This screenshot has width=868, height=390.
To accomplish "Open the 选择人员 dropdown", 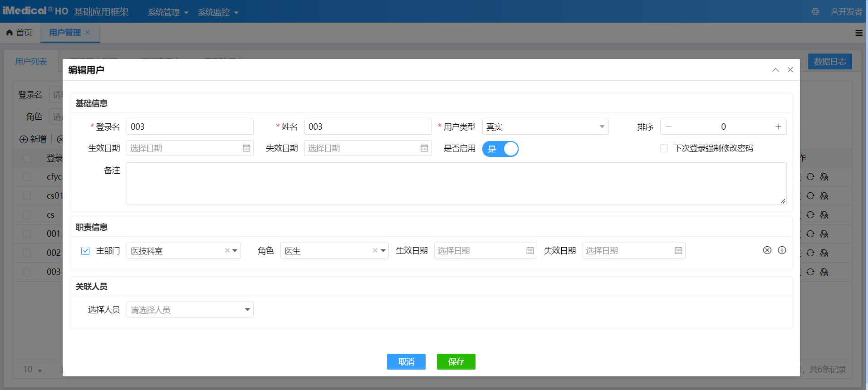I will [190, 310].
